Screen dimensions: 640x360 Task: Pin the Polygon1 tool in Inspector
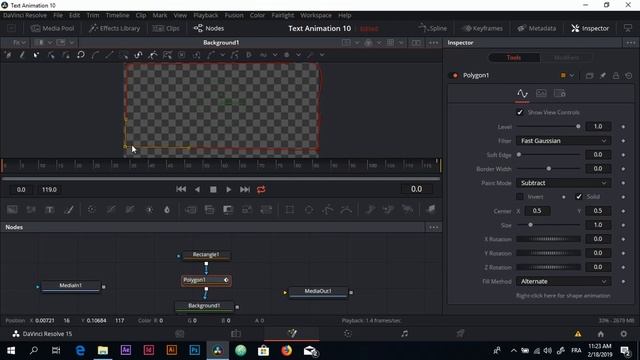[x=602, y=76]
